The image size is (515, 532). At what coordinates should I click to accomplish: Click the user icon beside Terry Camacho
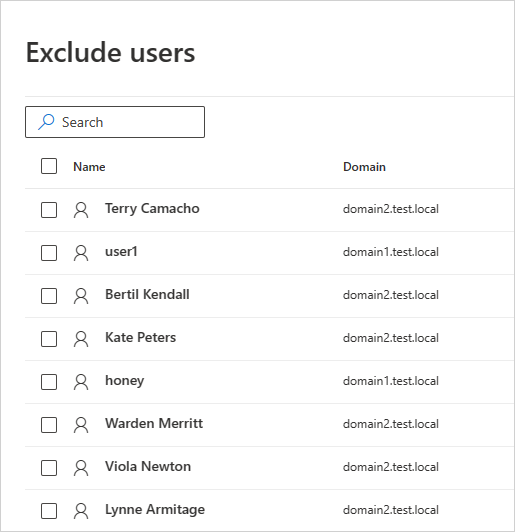coord(81,210)
